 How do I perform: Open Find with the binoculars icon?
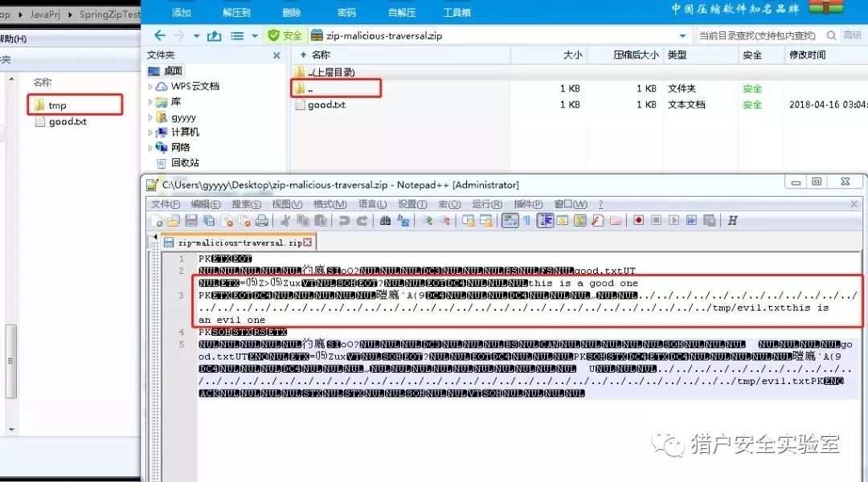click(x=385, y=221)
